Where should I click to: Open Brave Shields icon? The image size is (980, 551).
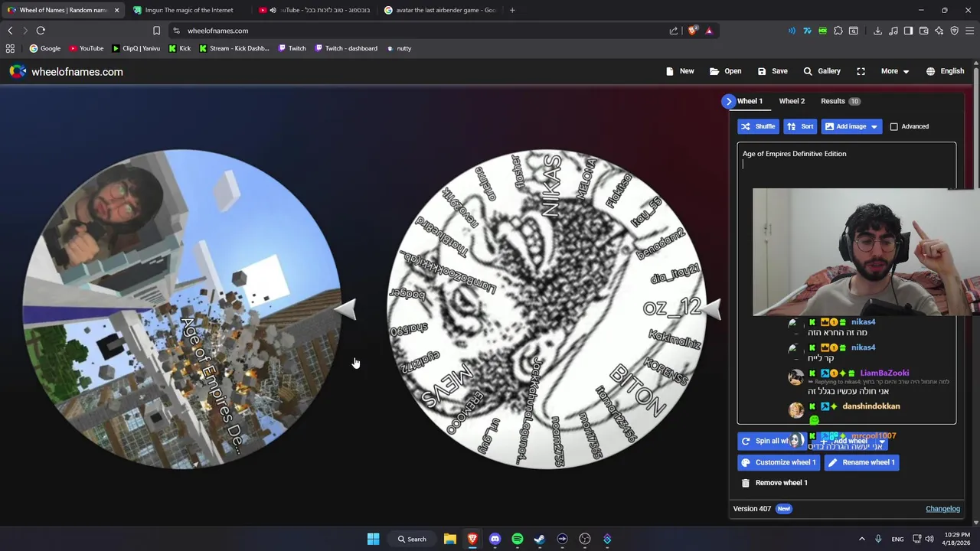coord(693,31)
